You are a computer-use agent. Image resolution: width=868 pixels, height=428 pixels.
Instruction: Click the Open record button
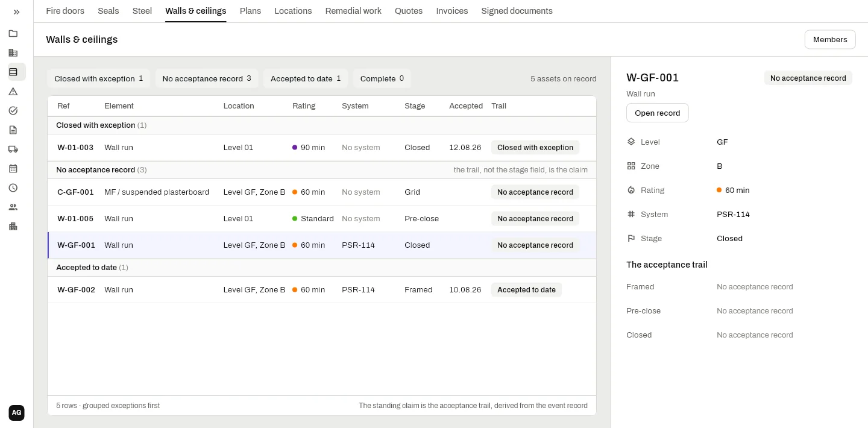[x=657, y=113]
